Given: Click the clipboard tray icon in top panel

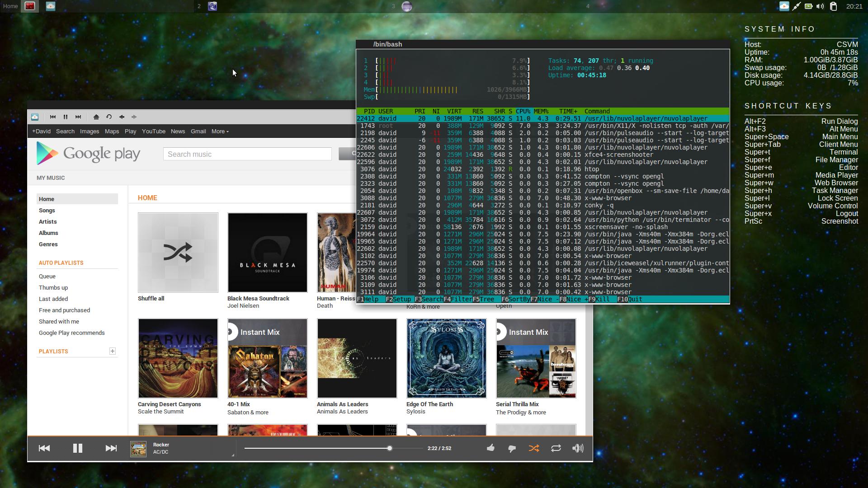Looking at the screenshot, I should pos(834,6).
